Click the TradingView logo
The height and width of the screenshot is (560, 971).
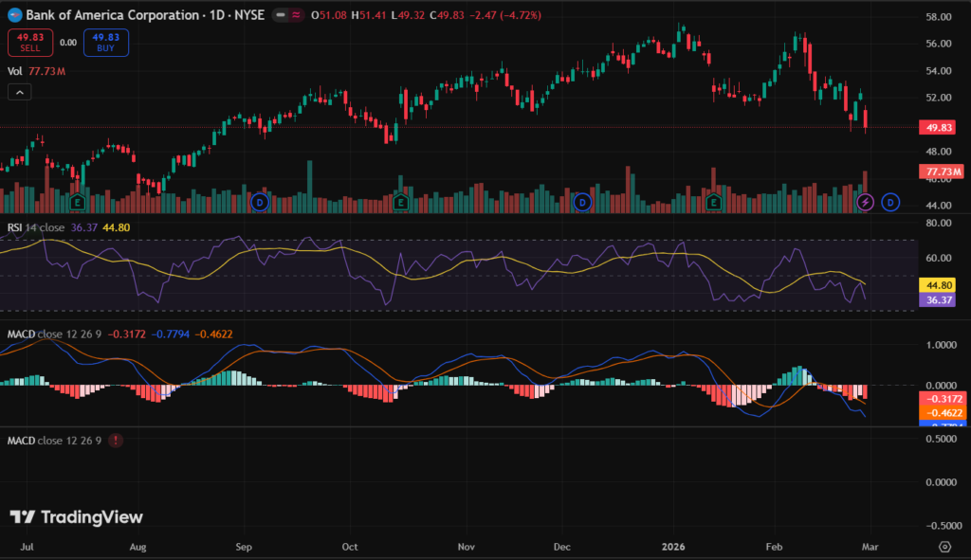[77, 517]
